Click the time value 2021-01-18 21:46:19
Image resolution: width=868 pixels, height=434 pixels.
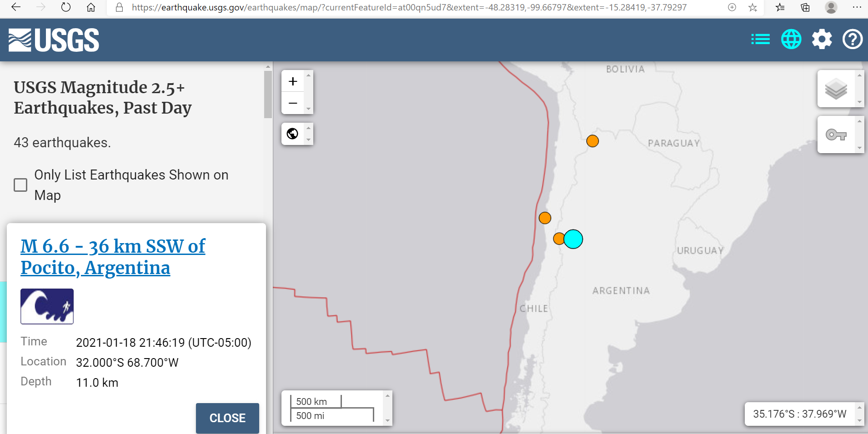tap(130, 343)
